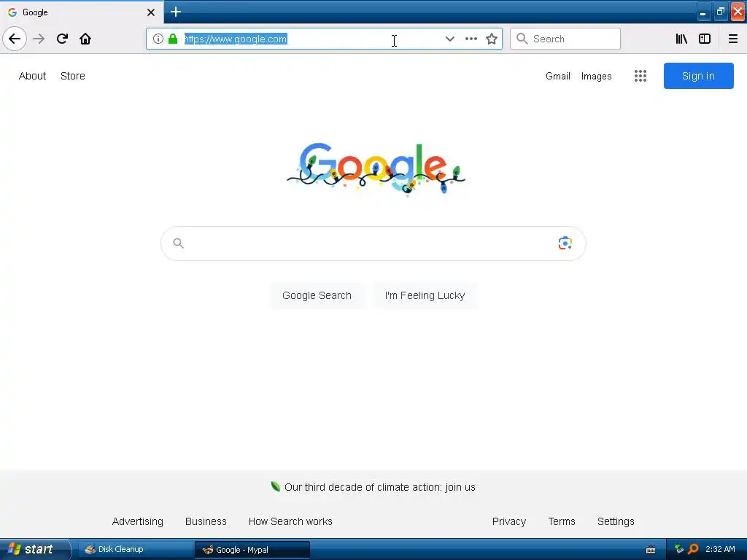Toggle the sidebar panel icon
This screenshot has width=747, height=560.
(705, 39)
